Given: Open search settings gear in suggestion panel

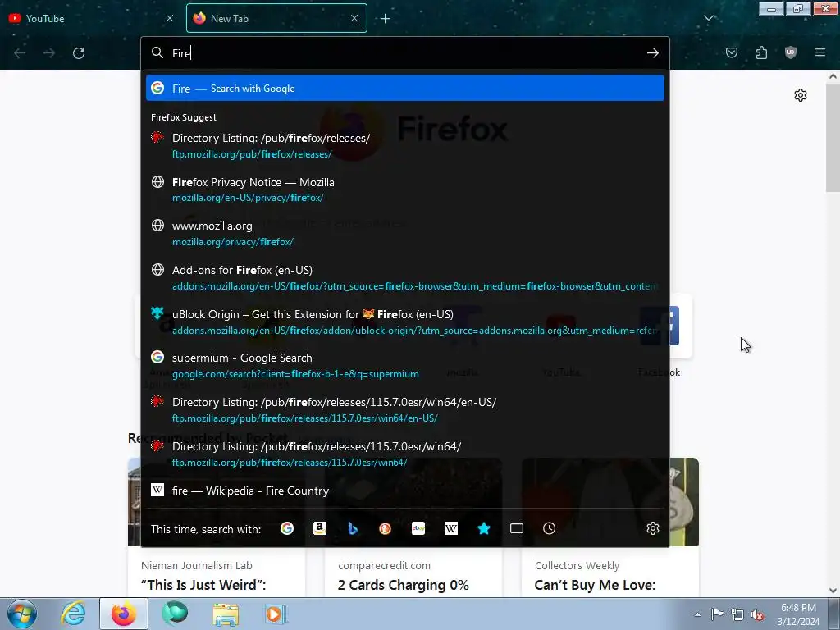Looking at the screenshot, I should click(652, 529).
